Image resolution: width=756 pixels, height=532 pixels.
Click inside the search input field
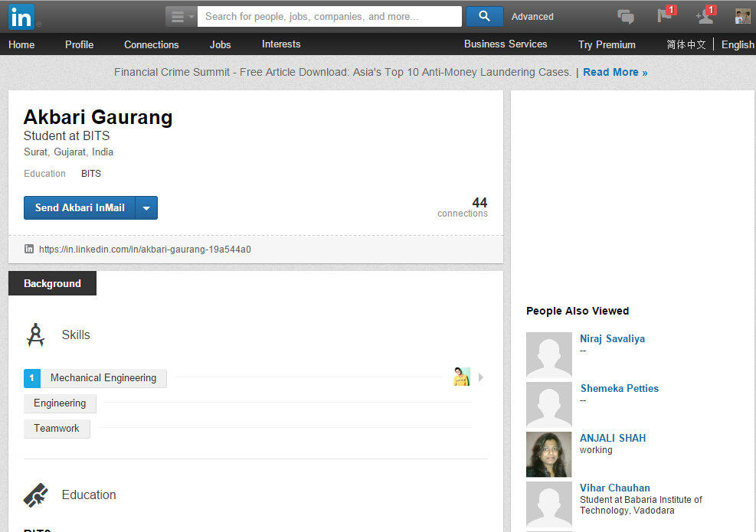(329, 16)
